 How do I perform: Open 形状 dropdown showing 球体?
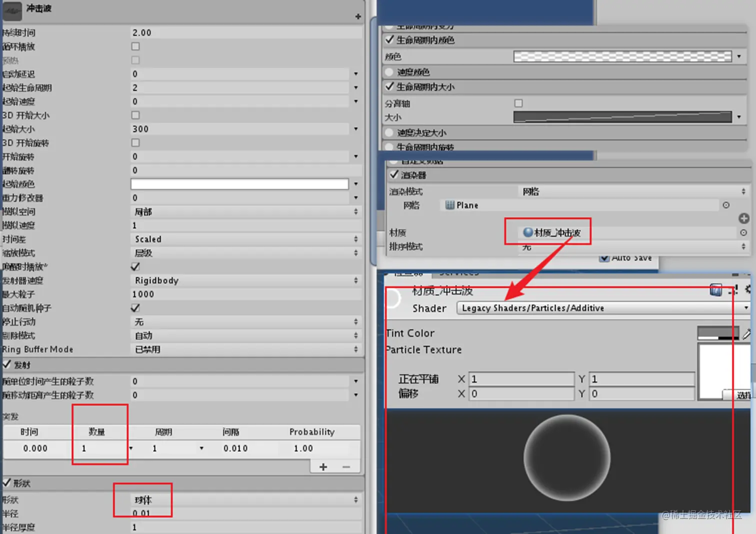(246, 500)
